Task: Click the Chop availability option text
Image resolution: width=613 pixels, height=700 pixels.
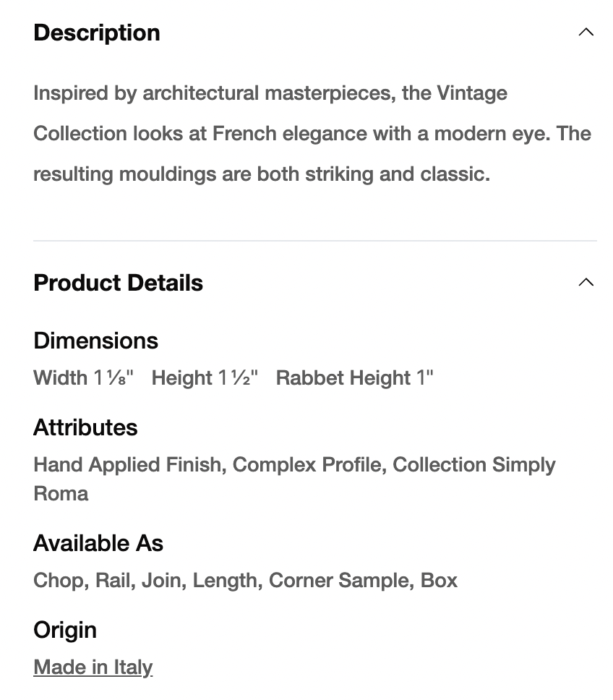Action: 58,580
